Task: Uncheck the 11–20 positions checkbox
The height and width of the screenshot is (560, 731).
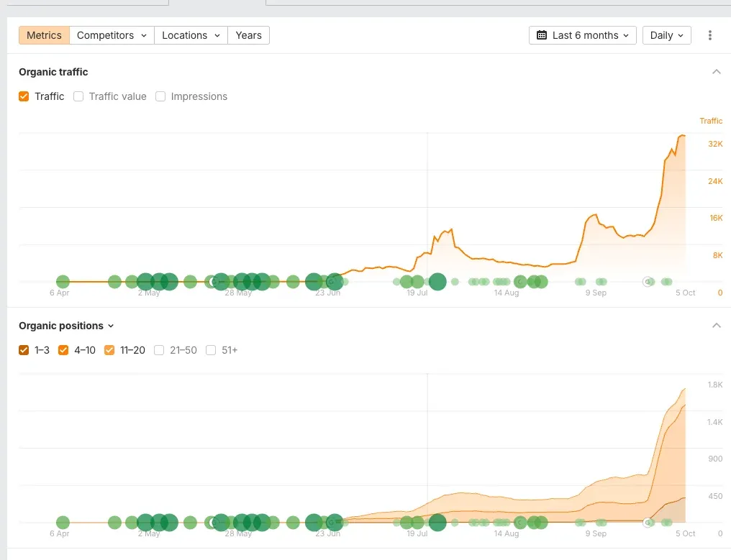Action: click(x=109, y=350)
